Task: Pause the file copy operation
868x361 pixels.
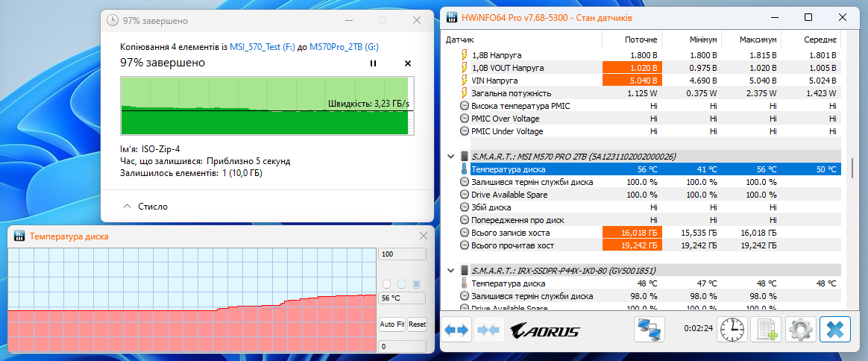Action: 373,63
